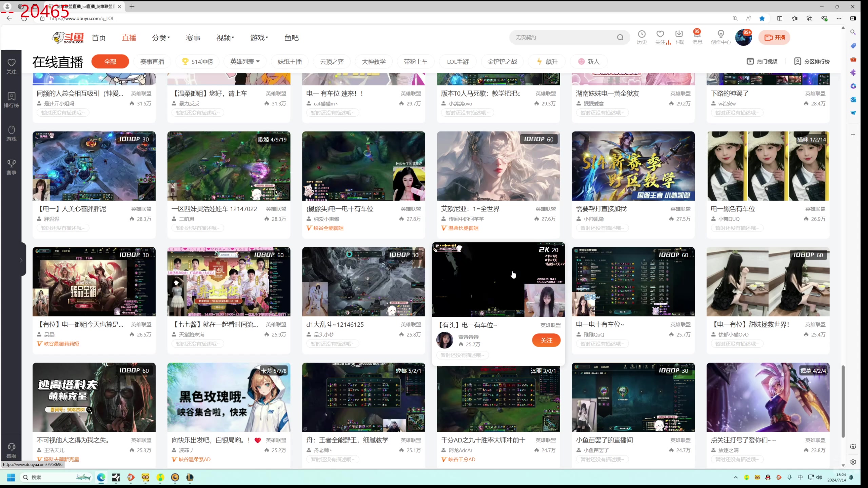Select the 大神教学 filter tab
The image size is (868, 488).
pos(374,61)
